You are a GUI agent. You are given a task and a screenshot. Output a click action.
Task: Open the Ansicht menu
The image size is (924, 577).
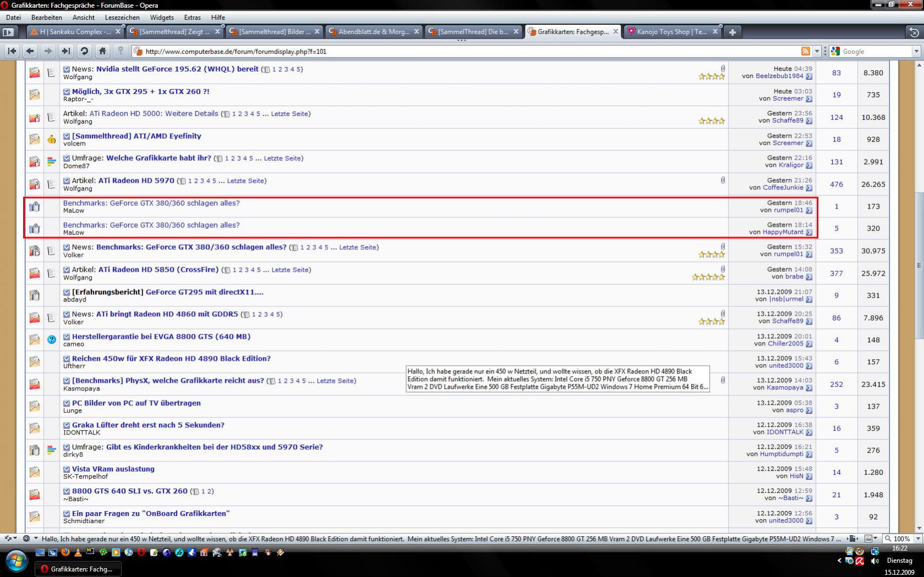tap(84, 18)
